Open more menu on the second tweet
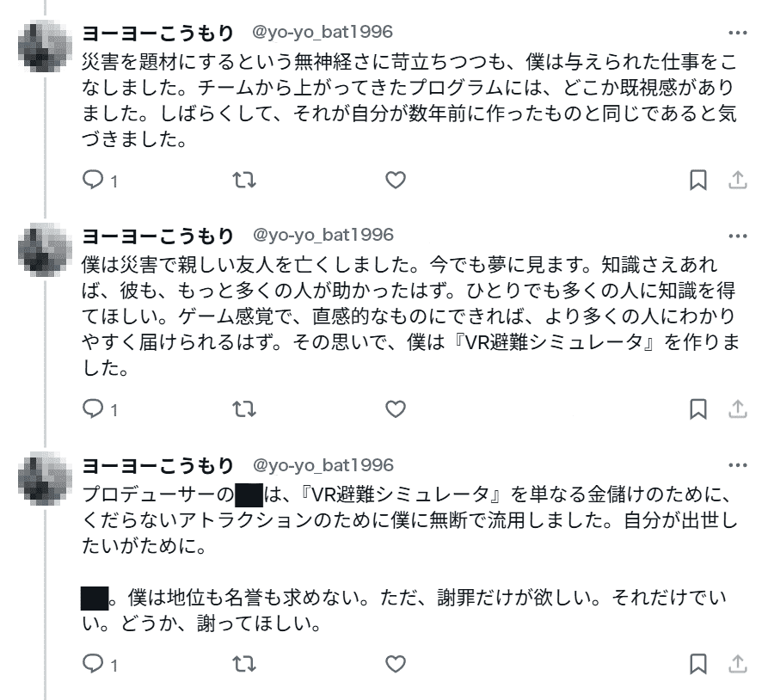Viewport: 768px width, 700px height. point(737,236)
